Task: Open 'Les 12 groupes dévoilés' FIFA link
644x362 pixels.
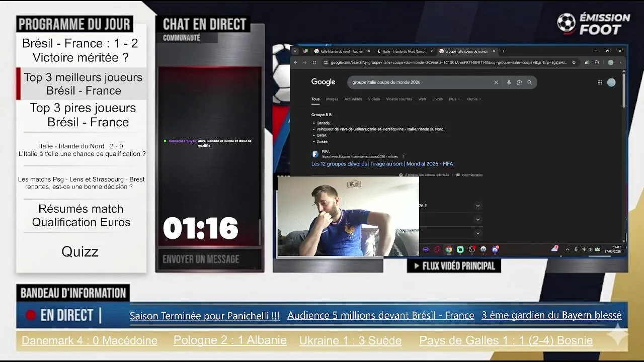Action: 382,164
